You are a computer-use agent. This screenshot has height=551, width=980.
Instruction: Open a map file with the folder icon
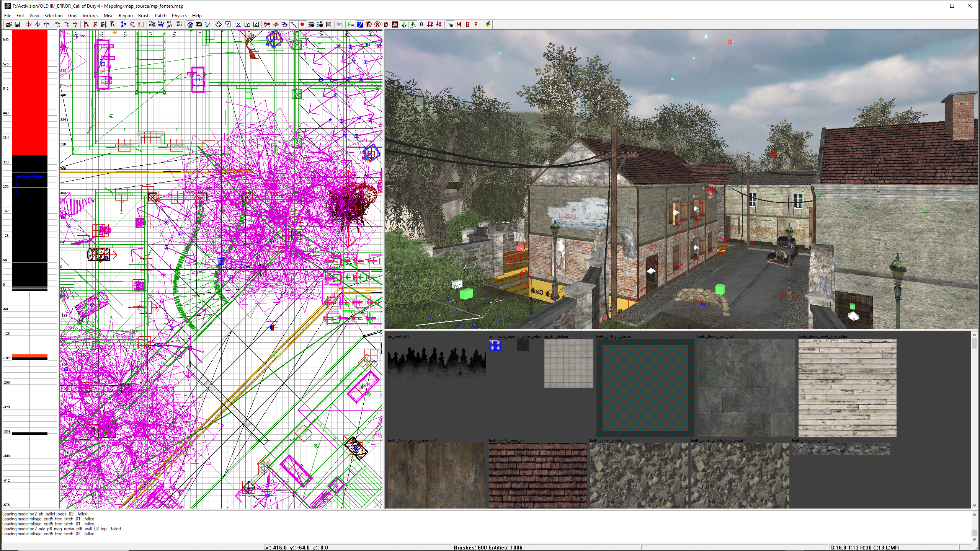tap(8, 24)
